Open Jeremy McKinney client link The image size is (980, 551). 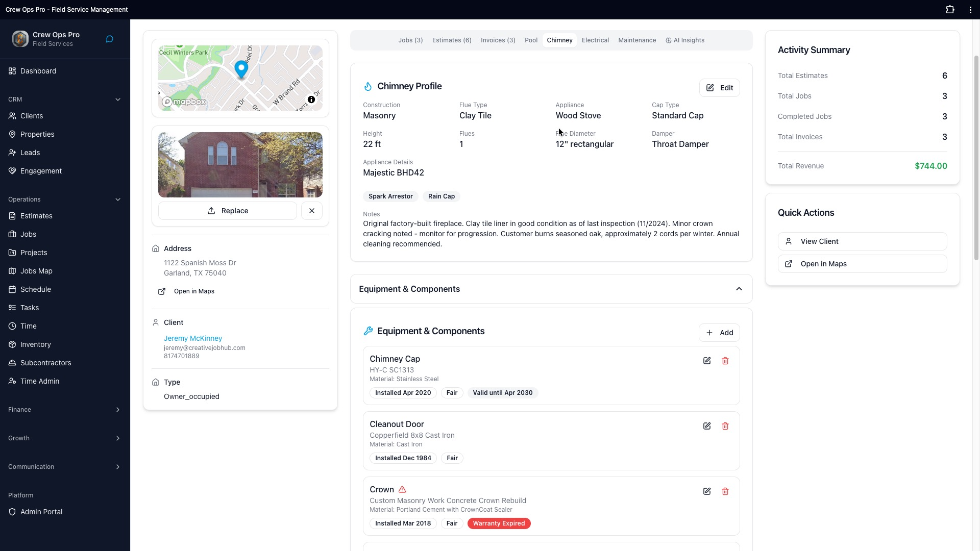coord(193,338)
